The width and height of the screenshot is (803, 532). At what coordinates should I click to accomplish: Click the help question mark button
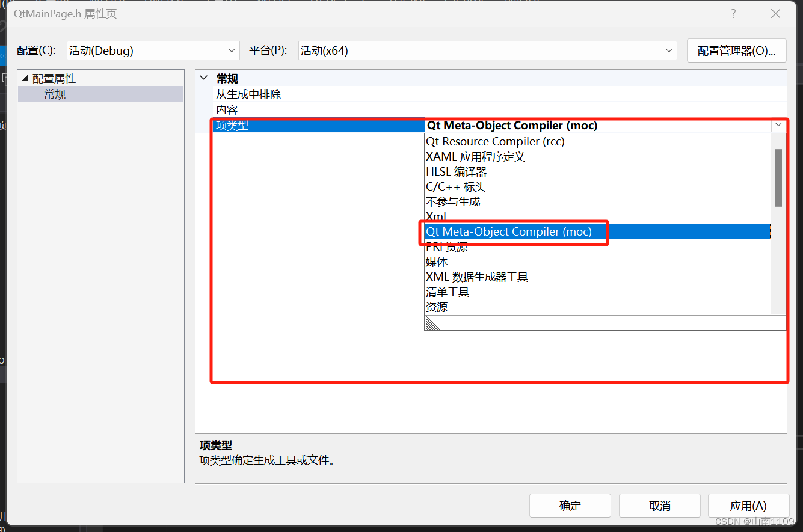(733, 14)
